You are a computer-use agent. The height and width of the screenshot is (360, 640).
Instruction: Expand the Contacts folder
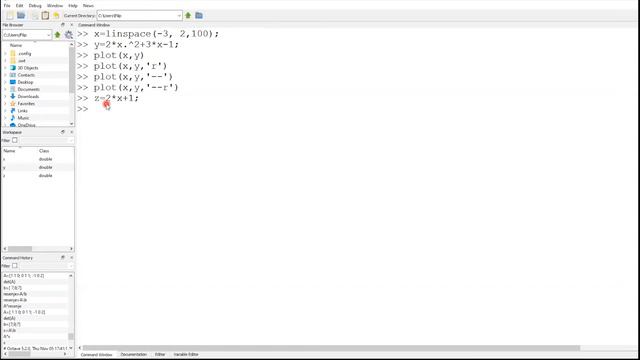(5, 75)
